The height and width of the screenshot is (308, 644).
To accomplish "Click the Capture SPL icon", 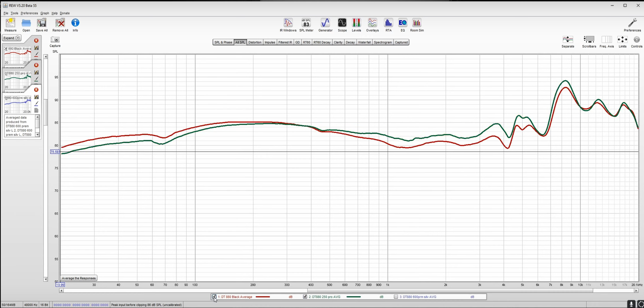I will 55,40.
